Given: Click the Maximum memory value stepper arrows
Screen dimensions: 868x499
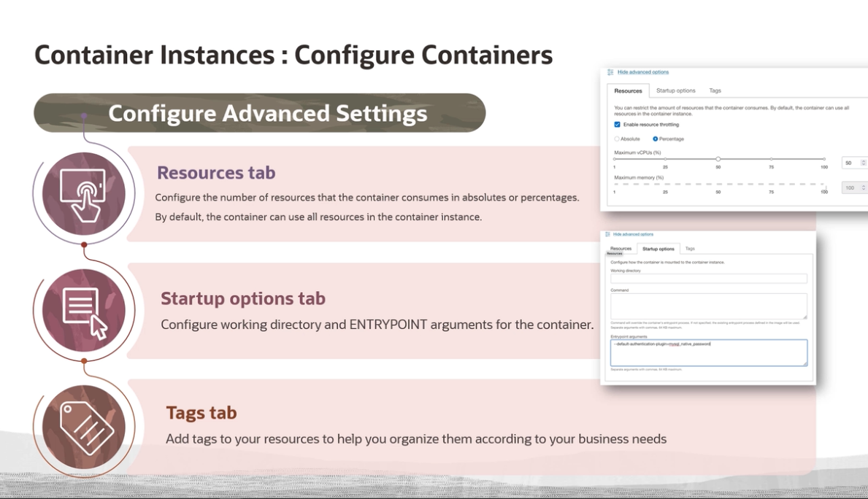Looking at the screenshot, I should pos(864,187).
